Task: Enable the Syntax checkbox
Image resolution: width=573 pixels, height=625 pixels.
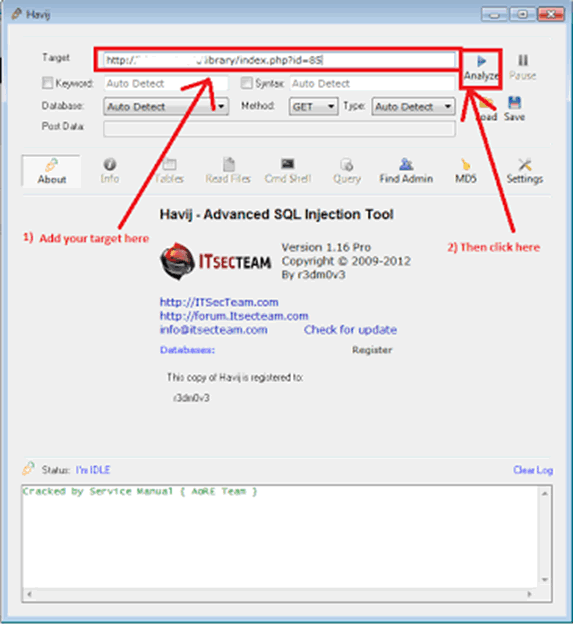Action: tap(247, 83)
